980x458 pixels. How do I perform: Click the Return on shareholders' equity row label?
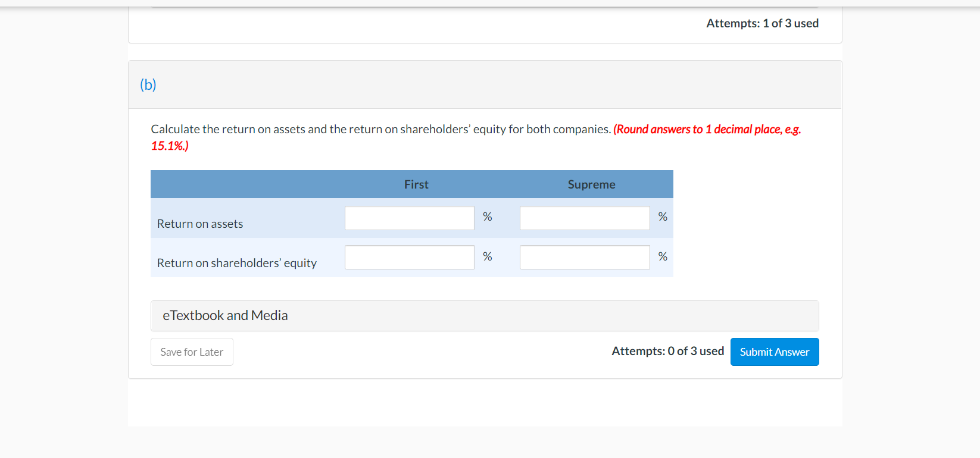(x=236, y=263)
